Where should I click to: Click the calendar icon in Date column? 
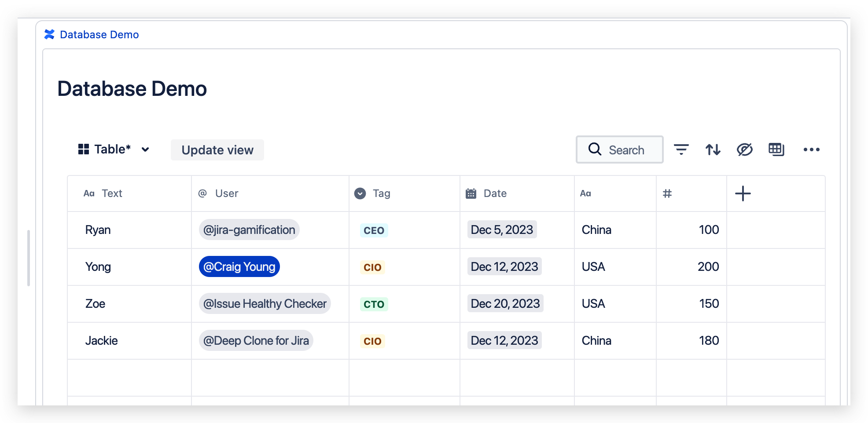(x=470, y=193)
